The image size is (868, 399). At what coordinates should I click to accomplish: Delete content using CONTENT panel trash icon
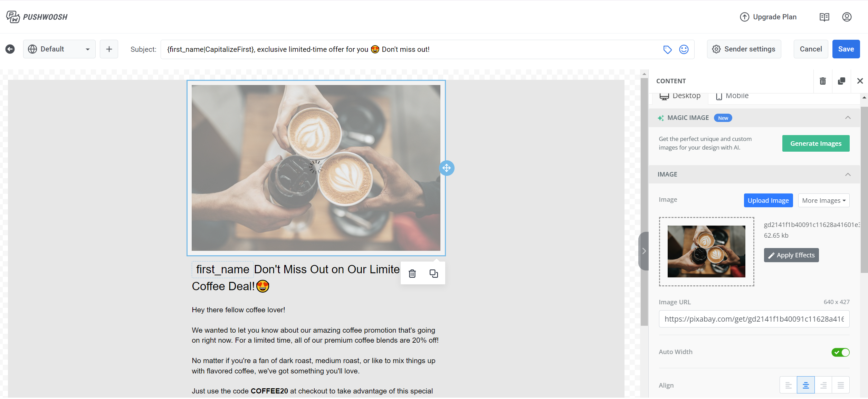pyautogui.click(x=822, y=81)
